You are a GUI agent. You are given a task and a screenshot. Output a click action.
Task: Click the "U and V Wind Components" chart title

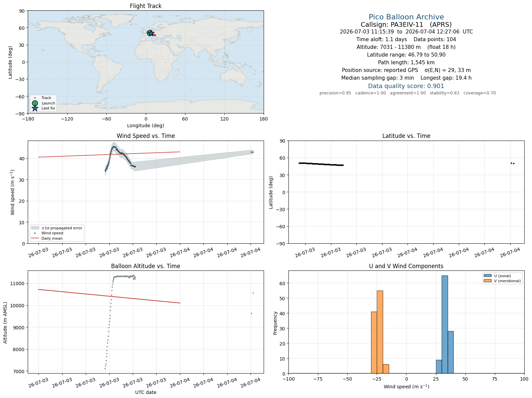(406, 266)
